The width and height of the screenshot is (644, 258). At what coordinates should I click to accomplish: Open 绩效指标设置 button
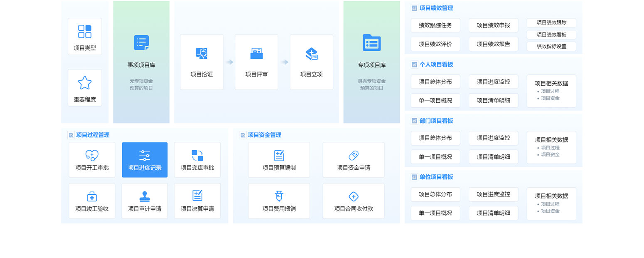[551, 47]
